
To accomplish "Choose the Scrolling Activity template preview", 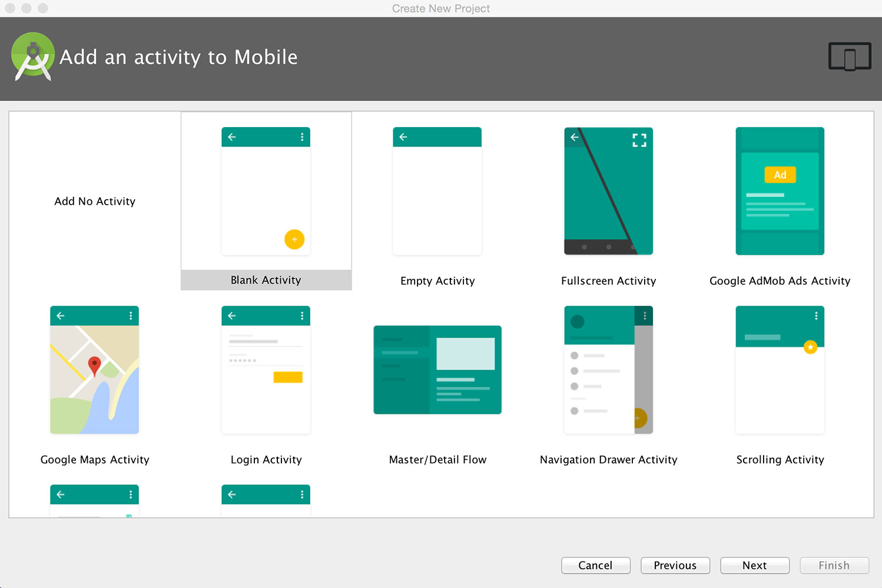I will (780, 370).
